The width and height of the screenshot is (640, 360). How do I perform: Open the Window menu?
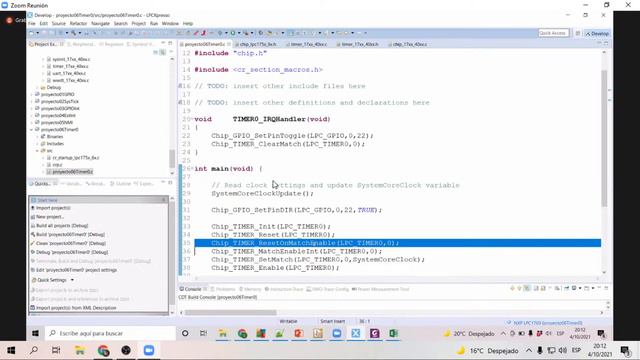tap(170, 24)
